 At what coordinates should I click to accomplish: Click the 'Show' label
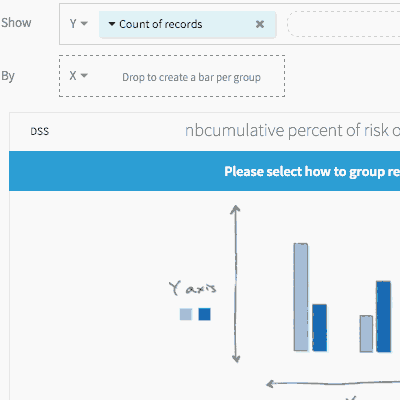click(x=16, y=23)
